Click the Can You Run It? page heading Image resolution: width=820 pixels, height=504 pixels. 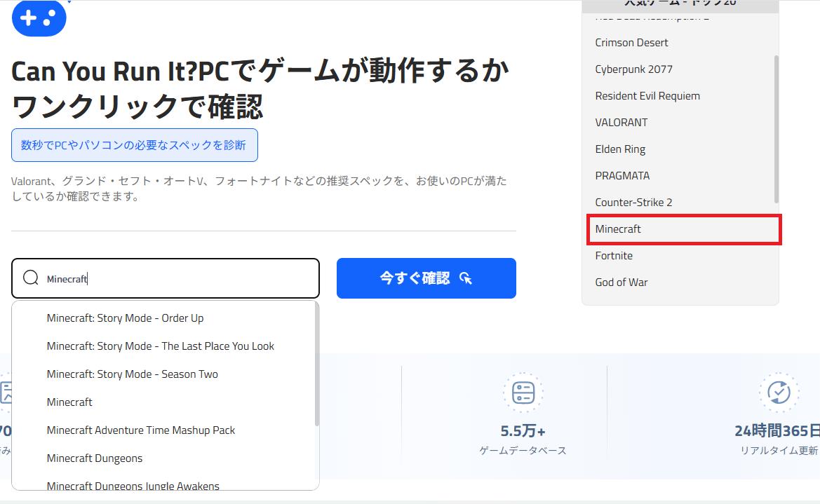coord(260,88)
